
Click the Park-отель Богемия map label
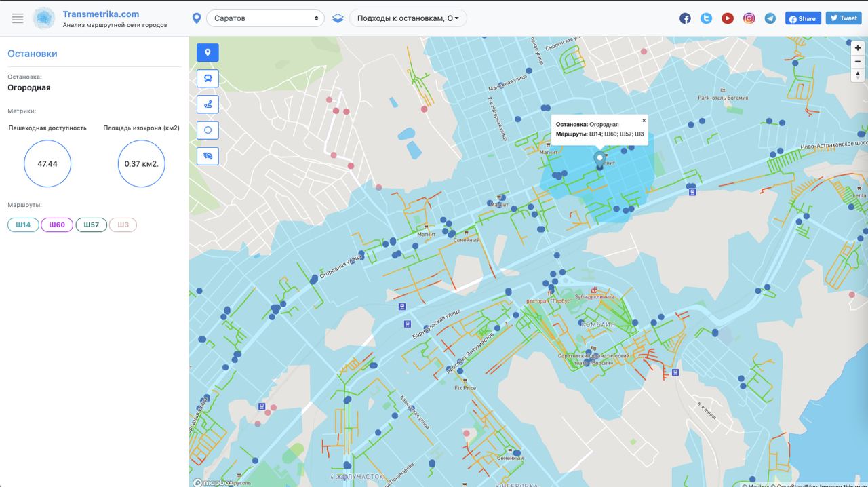tap(723, 98)
